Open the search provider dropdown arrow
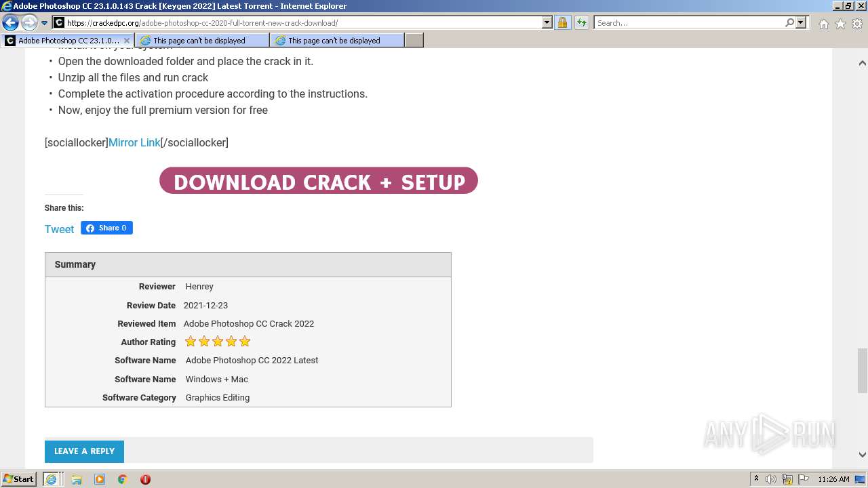Image resolution: width=868 pixels, height=488 pixels. tap(801, 22)
